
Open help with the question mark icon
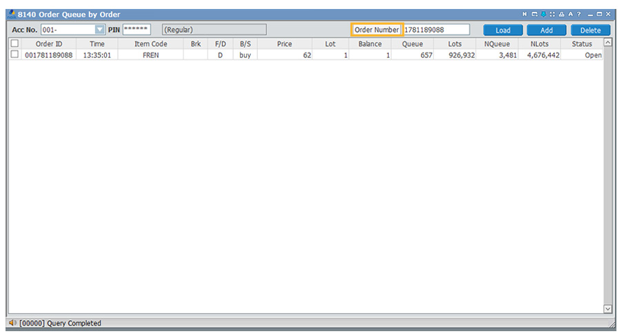[578, 14]
